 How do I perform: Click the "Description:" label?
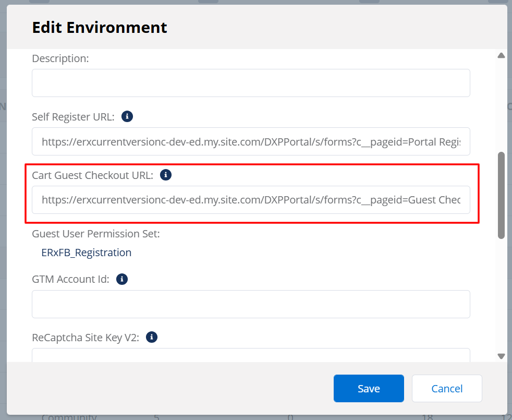(x=60, y=58)
